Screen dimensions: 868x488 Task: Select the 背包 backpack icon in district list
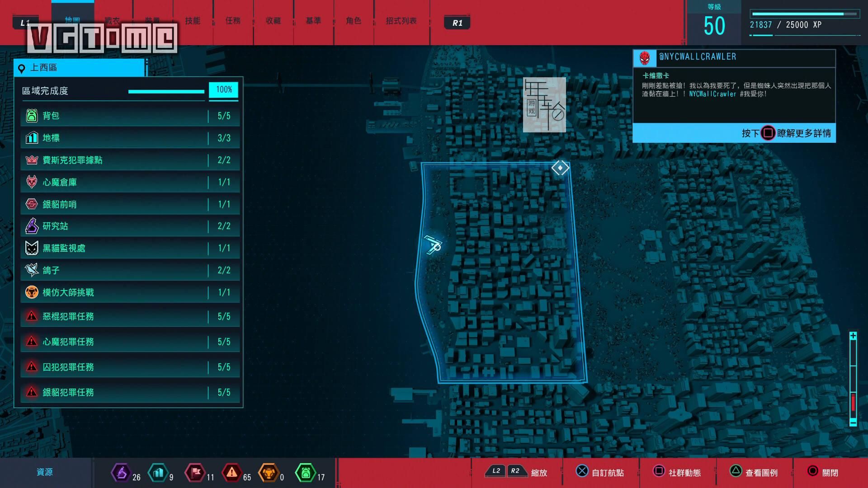point(32,116)
